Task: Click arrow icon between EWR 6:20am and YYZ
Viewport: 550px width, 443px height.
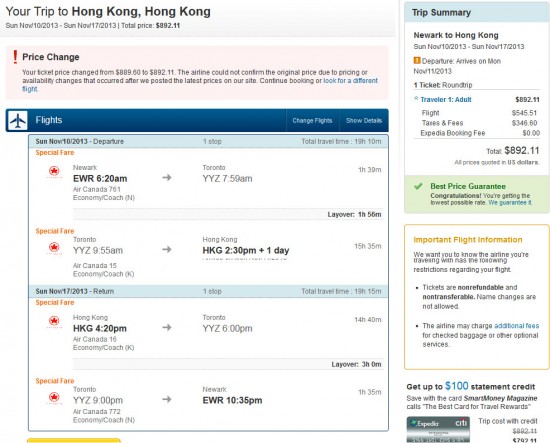Action: pyautogui.click(x=167, y=177)
